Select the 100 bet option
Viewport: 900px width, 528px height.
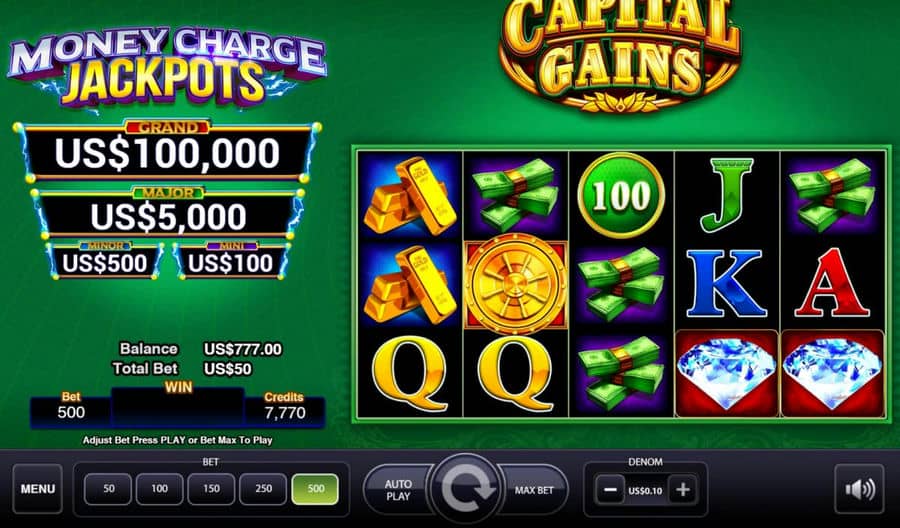160,489
